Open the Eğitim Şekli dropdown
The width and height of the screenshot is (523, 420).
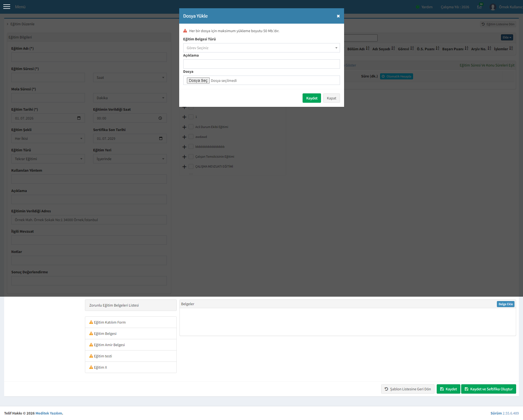pyautogui.click(x=48, y=138)
